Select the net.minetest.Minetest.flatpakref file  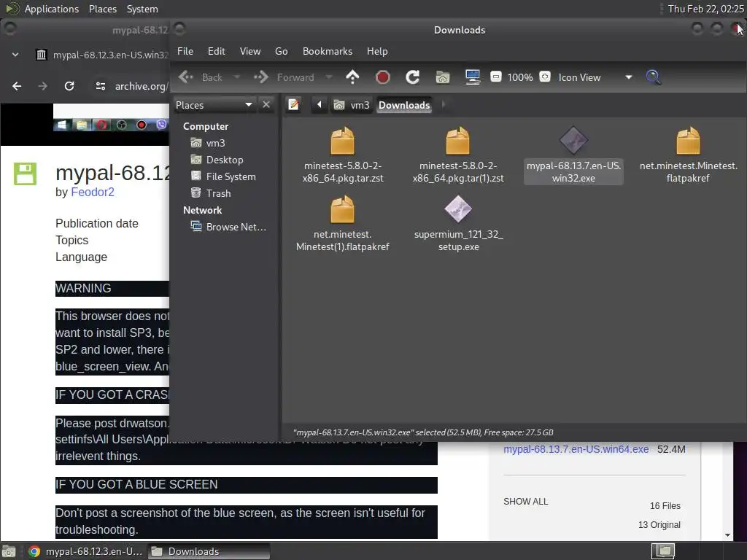coord(689,155)
